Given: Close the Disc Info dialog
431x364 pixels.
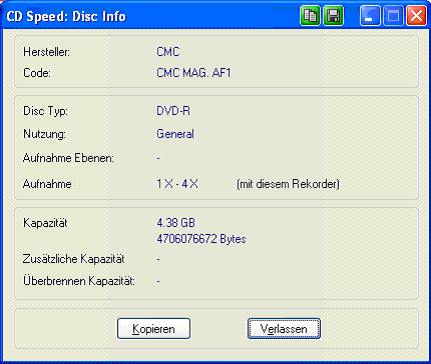Looking at the screenshot, I should [416, 16].
